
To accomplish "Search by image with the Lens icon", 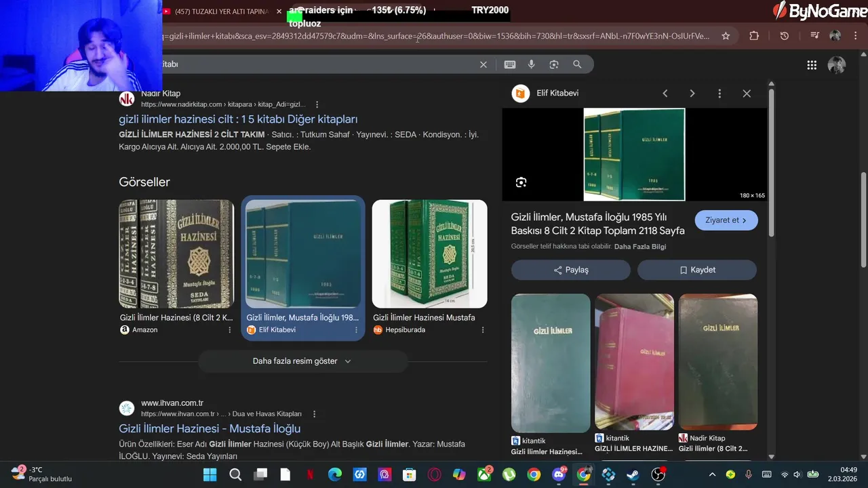I will (554, 64).
